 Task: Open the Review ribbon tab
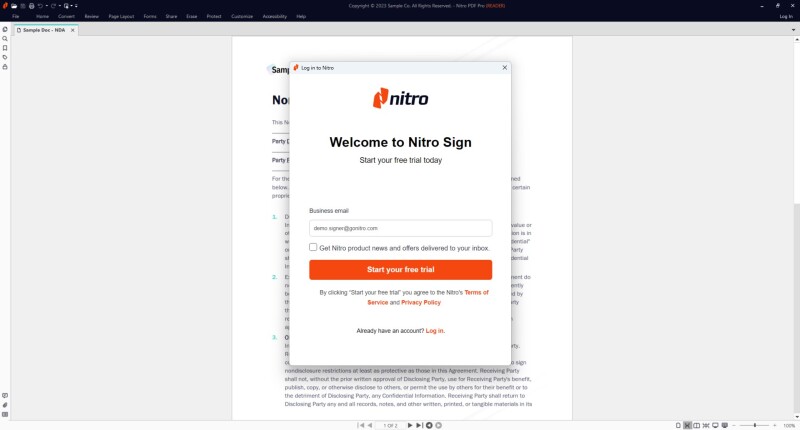(92, 16)
